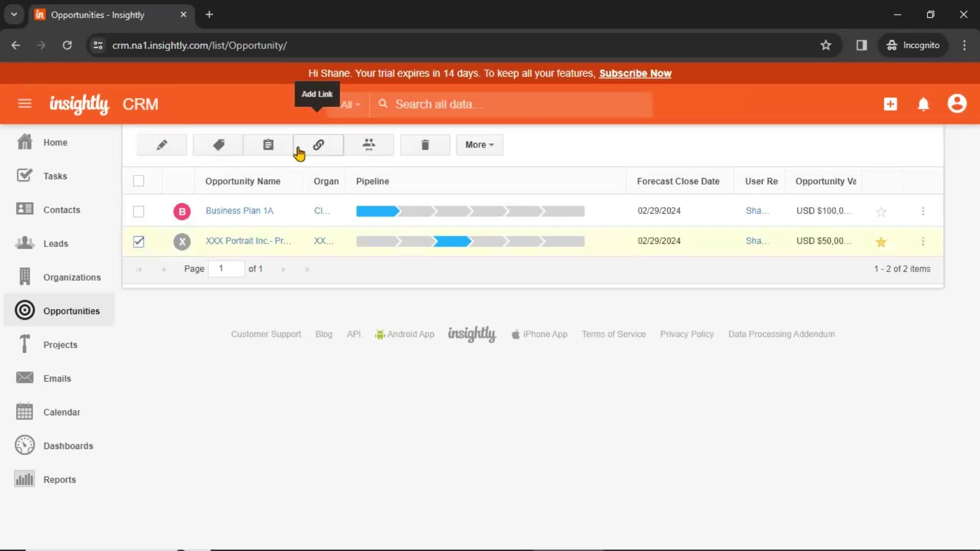Open the All search filter dropdown
The height and width of the screenshot is (551, 980).
[x=350, y=105]
